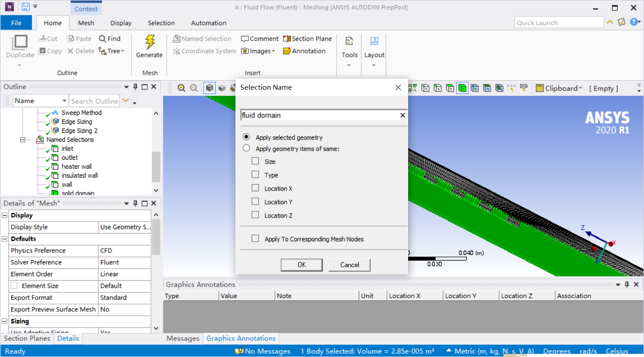
Task: Clear the selection name text with X
Action: pos(402,115)
